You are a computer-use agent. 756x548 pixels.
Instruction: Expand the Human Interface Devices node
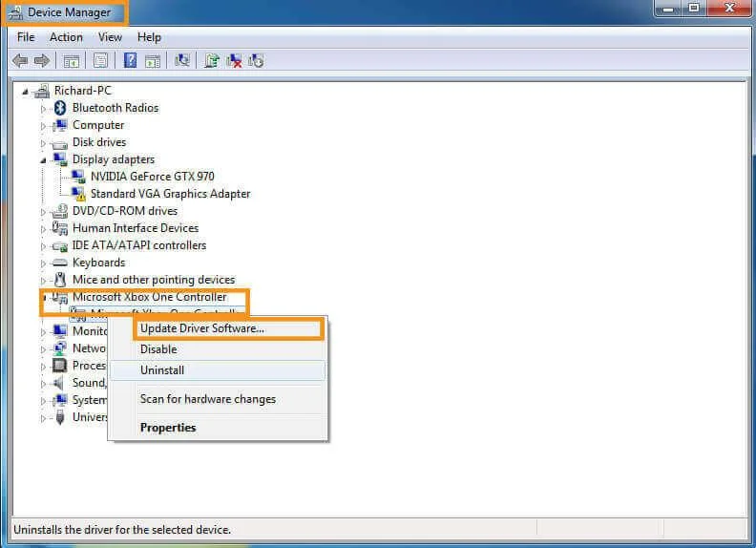click(x=43, y=229)
